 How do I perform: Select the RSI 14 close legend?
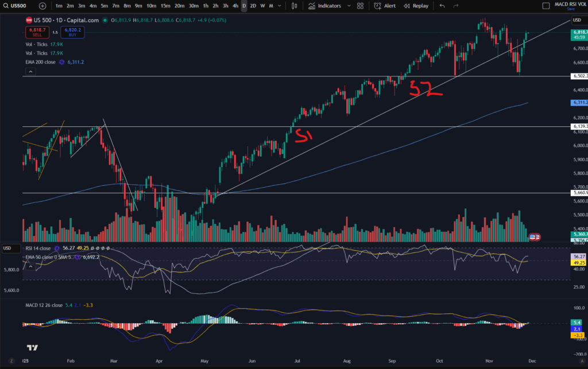(38, 248)
